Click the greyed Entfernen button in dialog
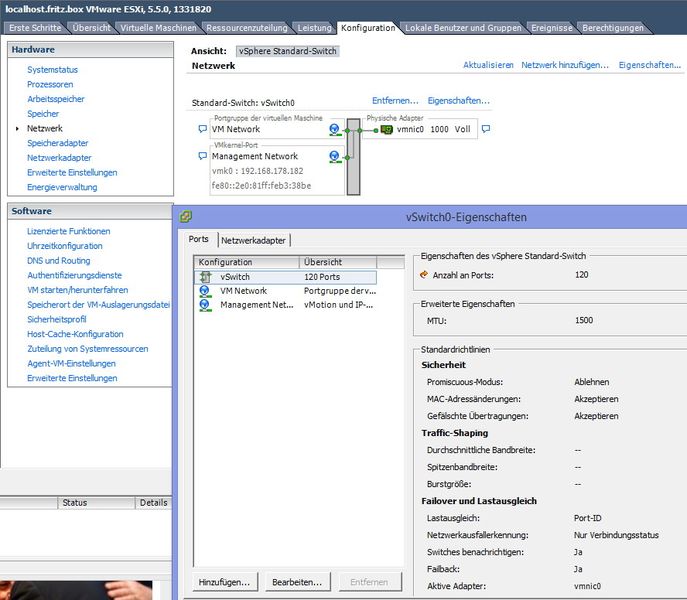Image resolution: width=687 pixels, height=600 pixels. [x=369, y=582]
